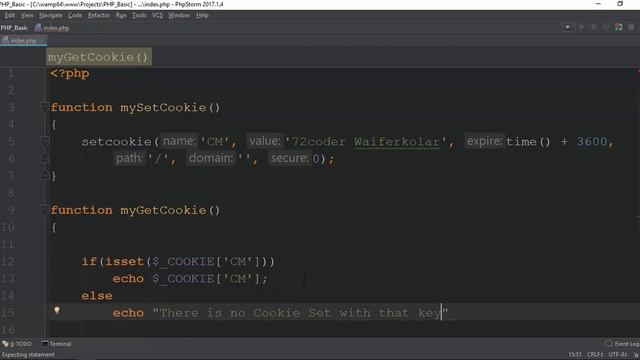Click the listen for debug connections icon
640x360 pixels.
[x=619, y=27]
